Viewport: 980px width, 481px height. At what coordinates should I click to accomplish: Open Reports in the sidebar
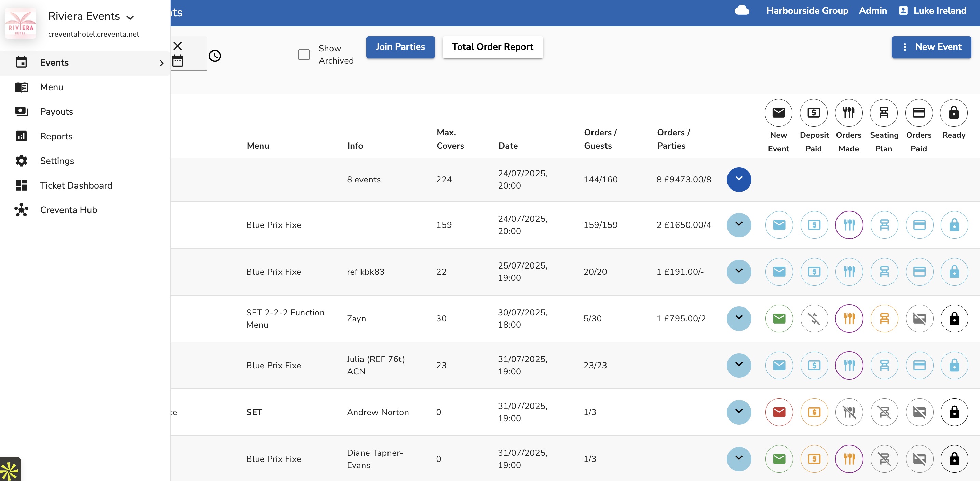[x=56, y=136]
